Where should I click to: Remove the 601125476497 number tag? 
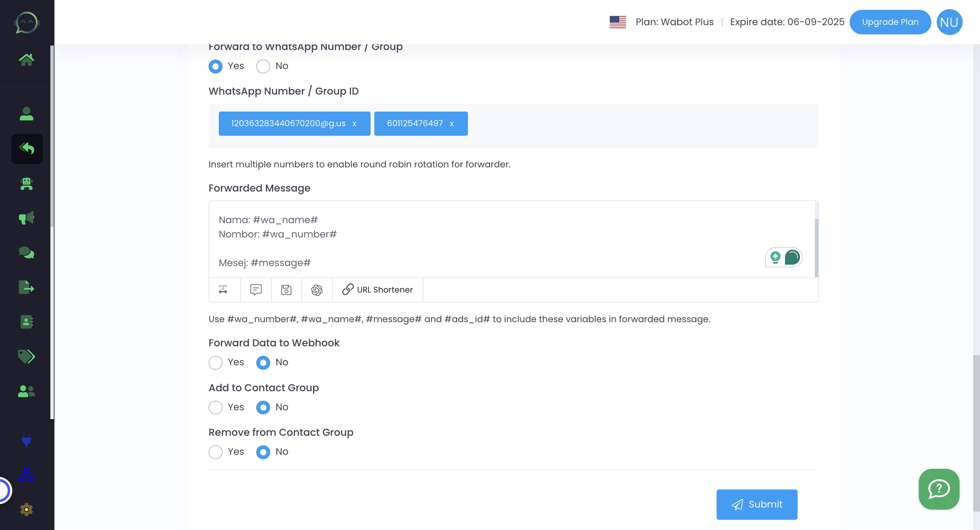[452, 124]
